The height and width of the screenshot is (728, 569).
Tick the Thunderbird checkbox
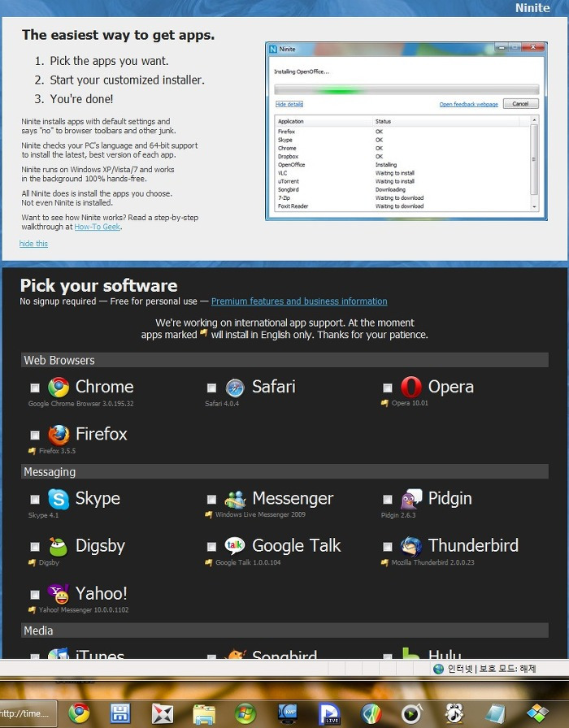click(388, 547)
